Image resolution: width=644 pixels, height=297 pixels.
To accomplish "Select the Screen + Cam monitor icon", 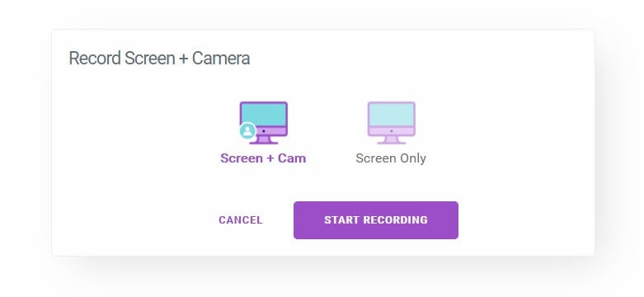I will [x=263, y=123].
